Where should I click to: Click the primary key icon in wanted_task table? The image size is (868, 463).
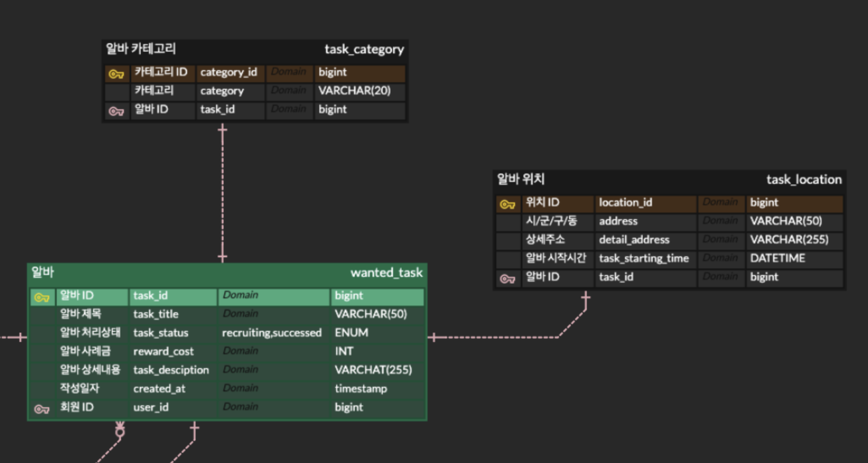(x=42, y=298)
